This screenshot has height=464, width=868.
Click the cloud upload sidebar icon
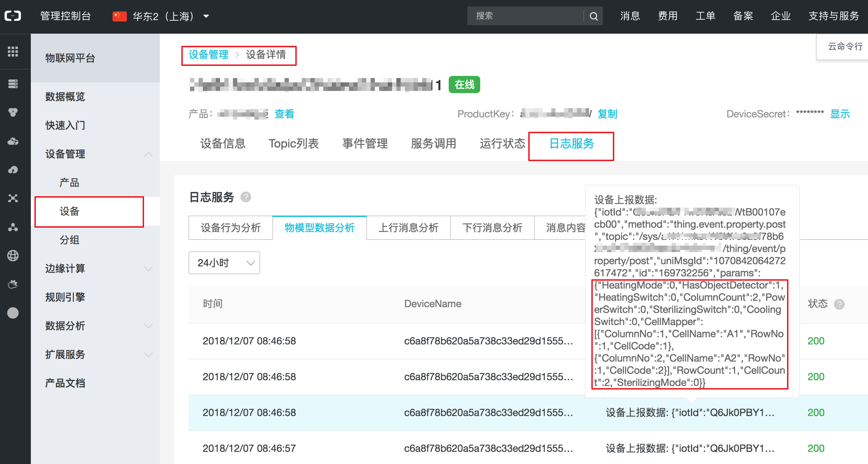(13, 170)
